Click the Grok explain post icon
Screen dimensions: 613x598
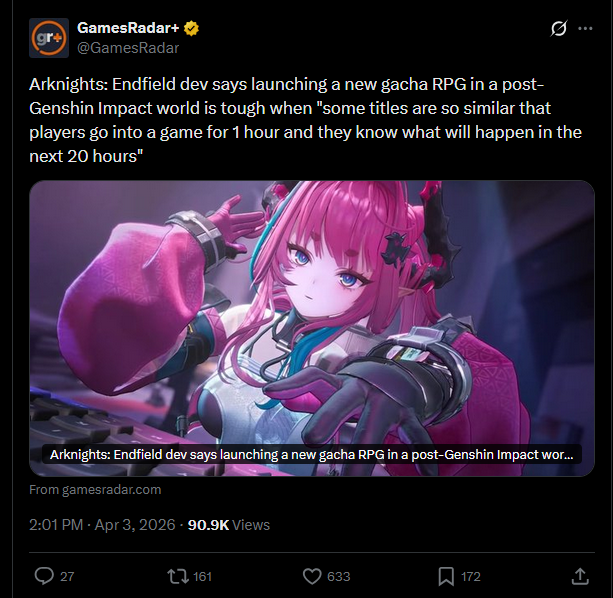pos(559,28)
